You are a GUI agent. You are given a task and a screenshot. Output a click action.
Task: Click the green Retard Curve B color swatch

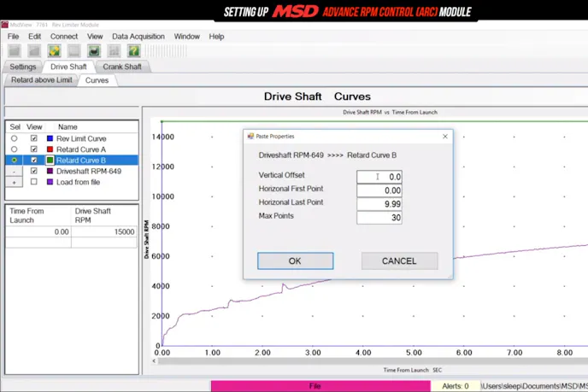point(50,160)
